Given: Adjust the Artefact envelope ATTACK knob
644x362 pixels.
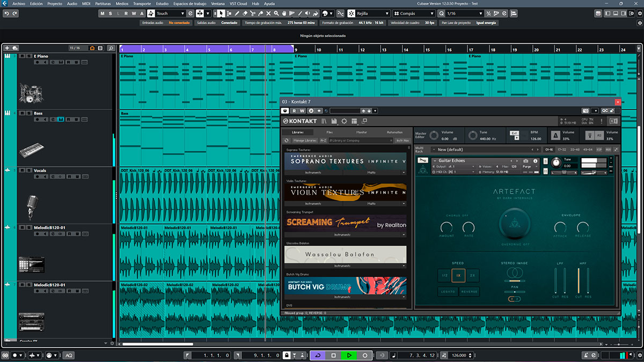Looking at the screenshot, I should (x=561, y=227).
